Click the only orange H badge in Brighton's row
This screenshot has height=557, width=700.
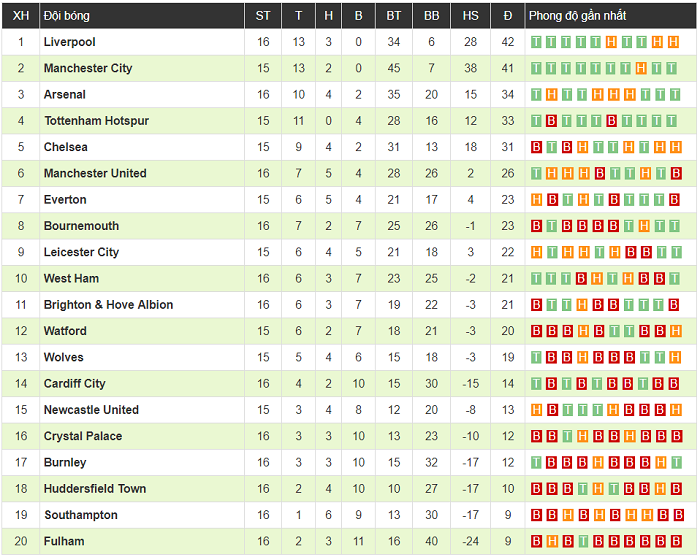point(582,305)
